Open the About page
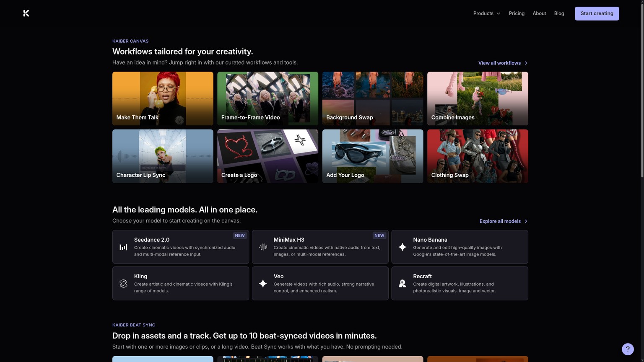Viewport: 644px width, 362px height. tap(539, 13)
